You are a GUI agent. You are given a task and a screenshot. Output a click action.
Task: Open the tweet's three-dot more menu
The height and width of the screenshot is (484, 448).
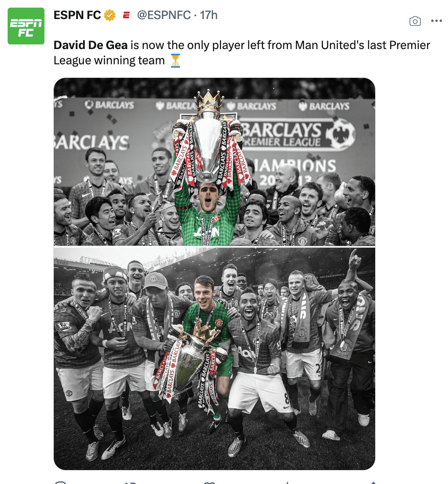coord(436,21)
